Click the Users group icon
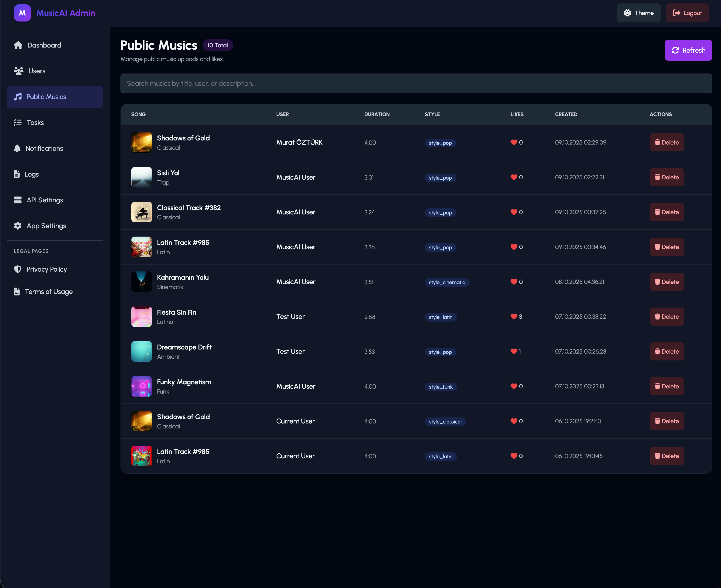Screen dimensions: 721x588 coord(18,71)
